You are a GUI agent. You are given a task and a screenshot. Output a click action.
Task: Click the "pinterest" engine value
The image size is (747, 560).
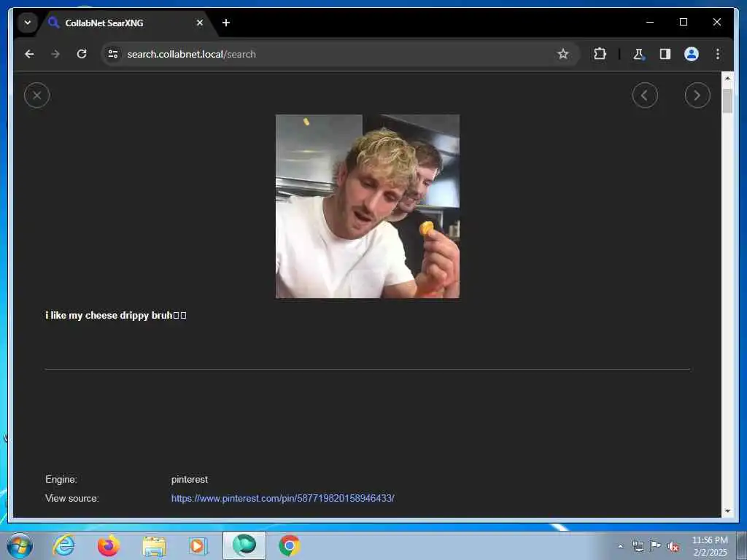click(189, 480)
